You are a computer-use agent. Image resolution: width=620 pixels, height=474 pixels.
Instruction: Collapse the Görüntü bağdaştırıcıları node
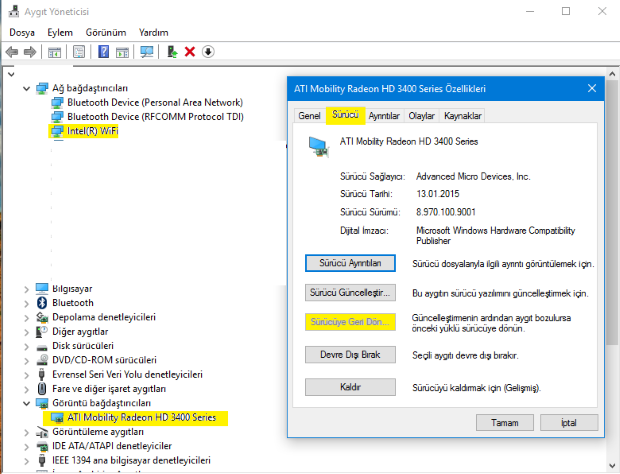pyautogui.click(x=26, y=404)
